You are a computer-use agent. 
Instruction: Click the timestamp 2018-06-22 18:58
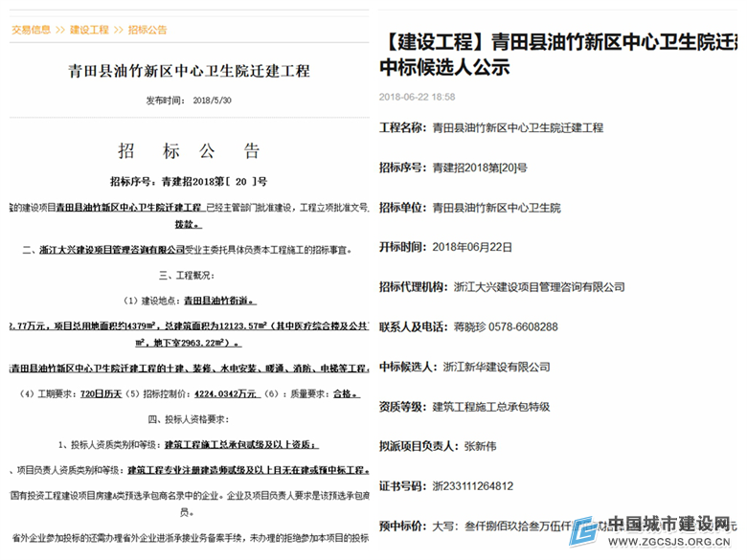click(417, 97)
